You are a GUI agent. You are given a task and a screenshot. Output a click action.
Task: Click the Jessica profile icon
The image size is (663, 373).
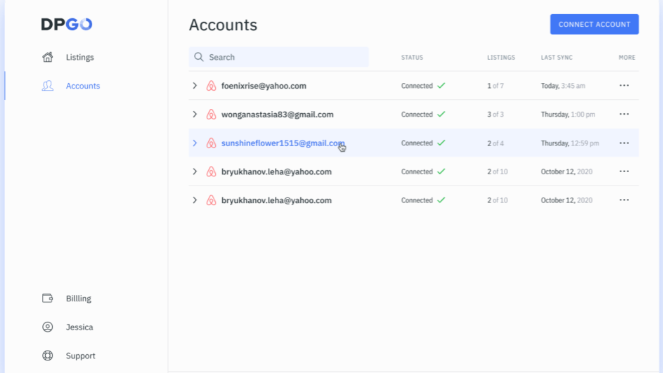47,327
